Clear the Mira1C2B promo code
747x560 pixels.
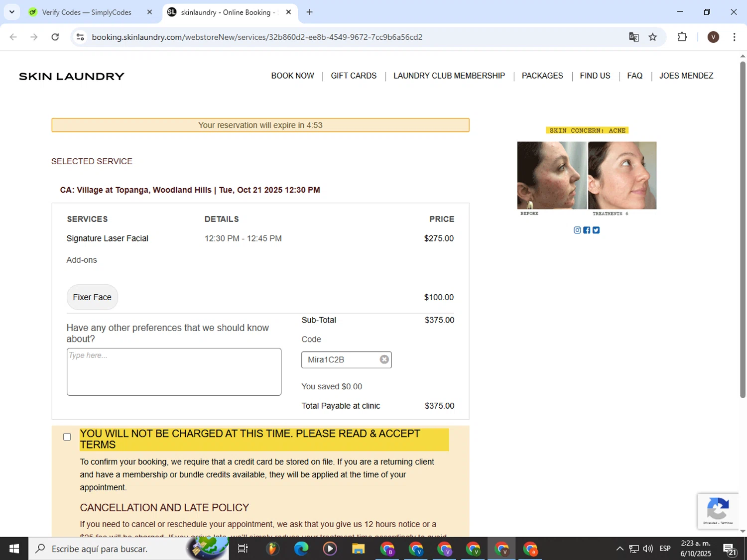384,359
